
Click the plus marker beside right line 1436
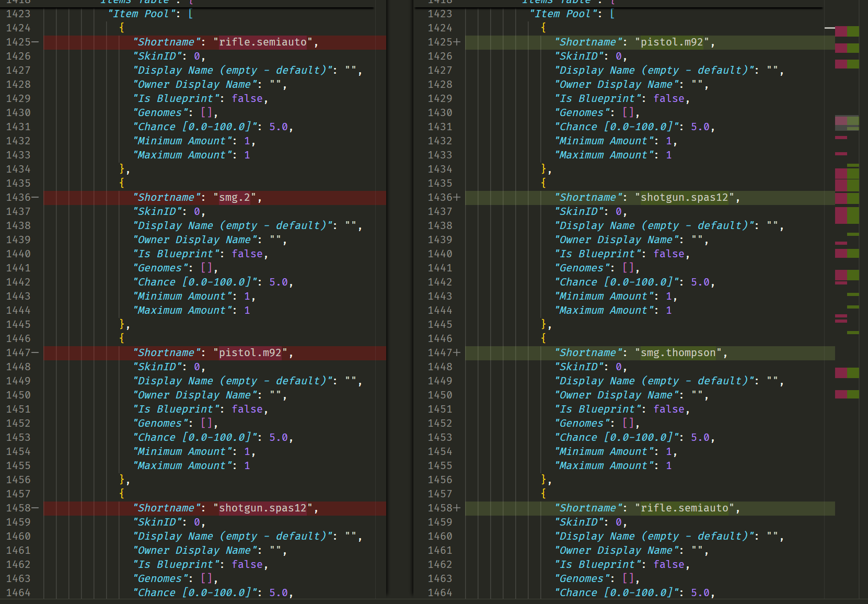457,198
